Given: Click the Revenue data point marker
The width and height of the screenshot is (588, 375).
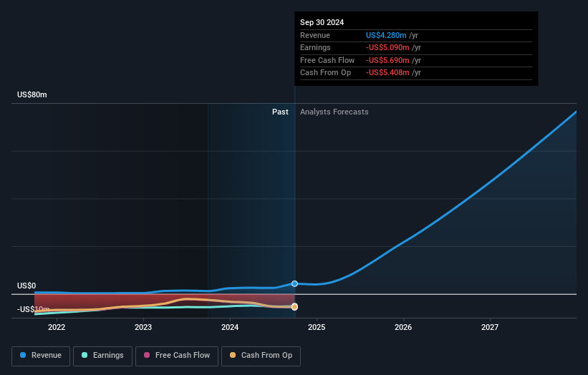Looking at the screenshot, I should pos(295,283).
